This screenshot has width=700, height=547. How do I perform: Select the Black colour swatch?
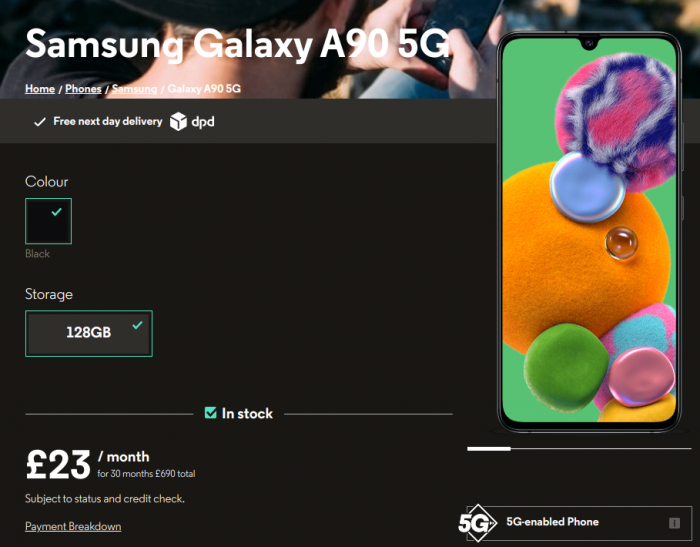pos(49,221)
